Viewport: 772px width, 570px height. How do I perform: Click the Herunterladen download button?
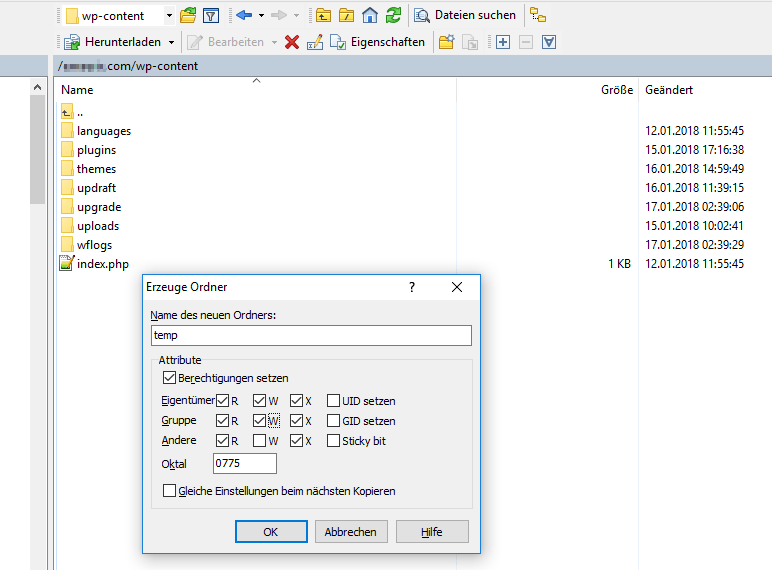tap(112, 42)
